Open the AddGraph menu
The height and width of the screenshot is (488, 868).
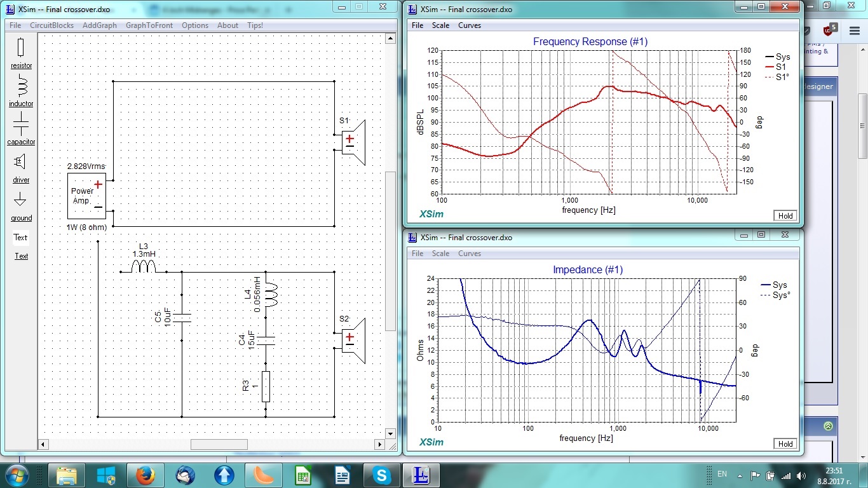[x=100, y=25]
